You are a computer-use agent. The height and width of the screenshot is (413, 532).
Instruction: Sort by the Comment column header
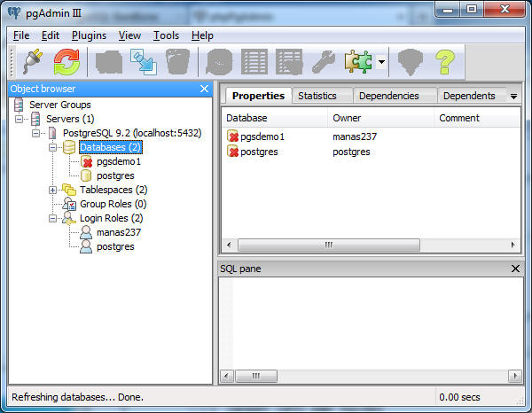477,118
